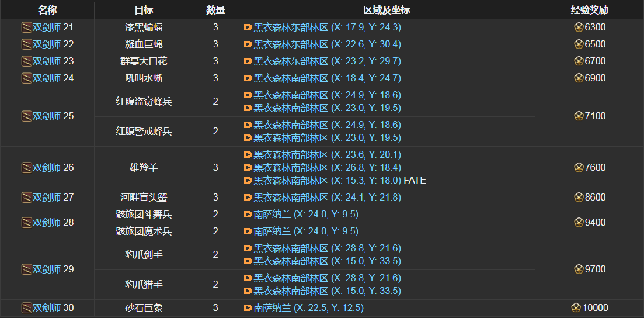Select the target name 红腹警戒蜂兵

pyautogui.click(x=144, y=131)
